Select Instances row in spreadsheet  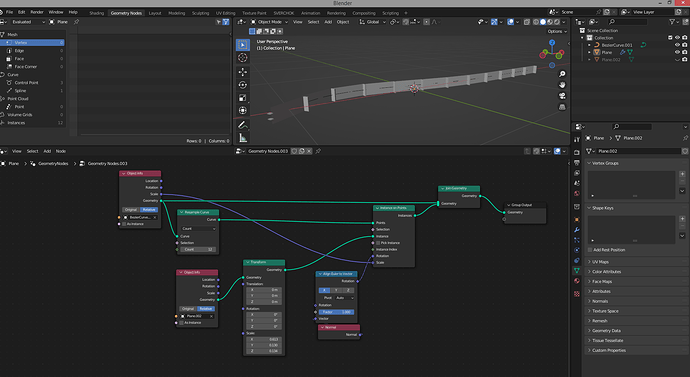click(33, 123)
